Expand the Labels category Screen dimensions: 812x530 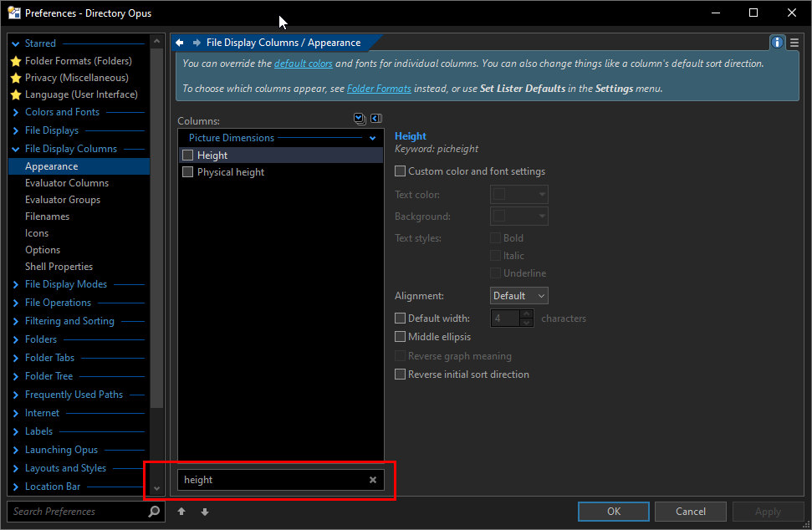click(x=16, y=431)
